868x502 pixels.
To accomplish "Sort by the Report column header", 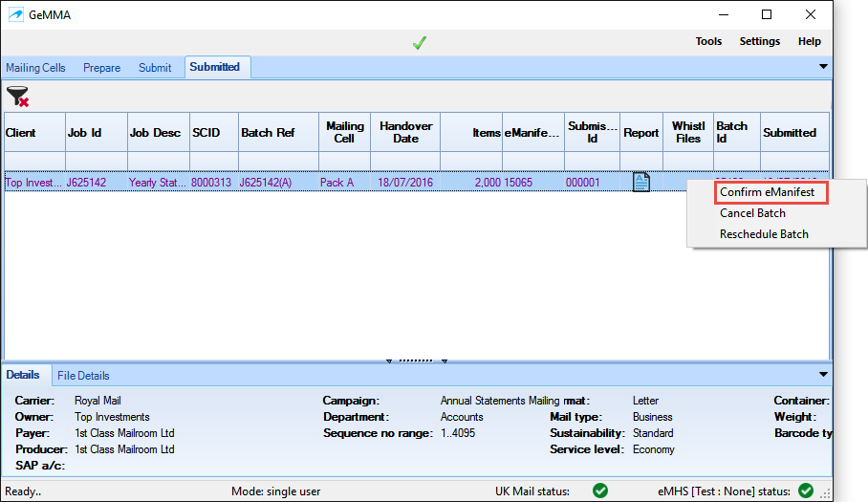I will tap(641, 132).
